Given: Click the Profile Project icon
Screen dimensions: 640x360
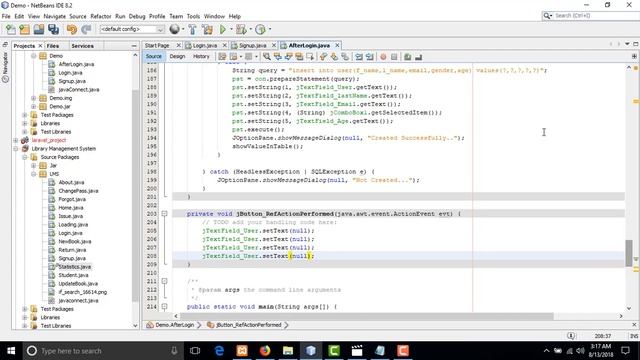Looking at the screenshot, I should coord(260,29).
